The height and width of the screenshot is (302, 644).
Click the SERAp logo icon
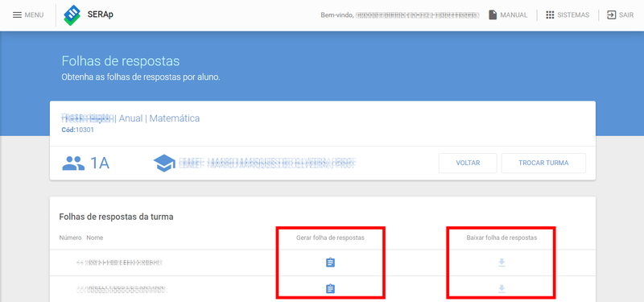(72, 15)
